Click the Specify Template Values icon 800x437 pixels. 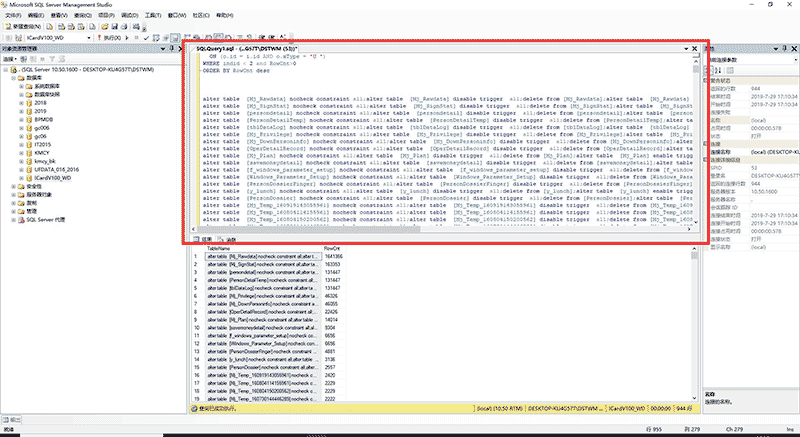[x=282, y=38]
